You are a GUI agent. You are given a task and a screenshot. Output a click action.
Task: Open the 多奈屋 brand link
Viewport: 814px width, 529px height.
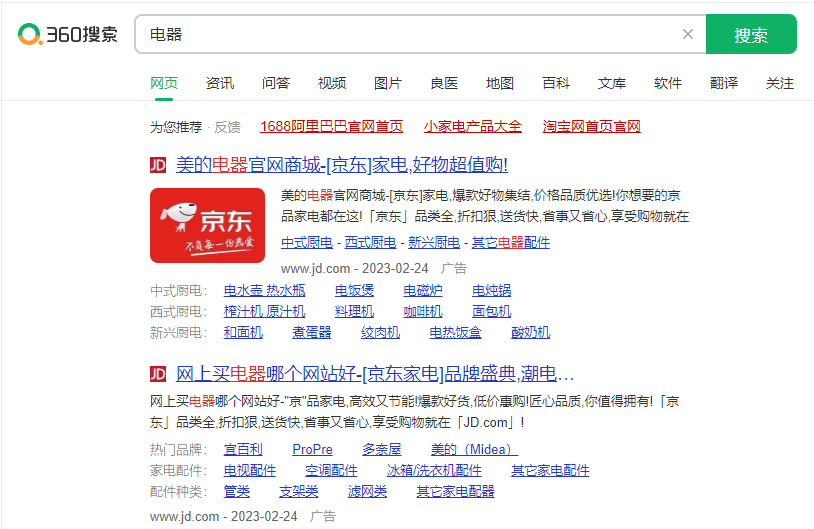point(382,450)
